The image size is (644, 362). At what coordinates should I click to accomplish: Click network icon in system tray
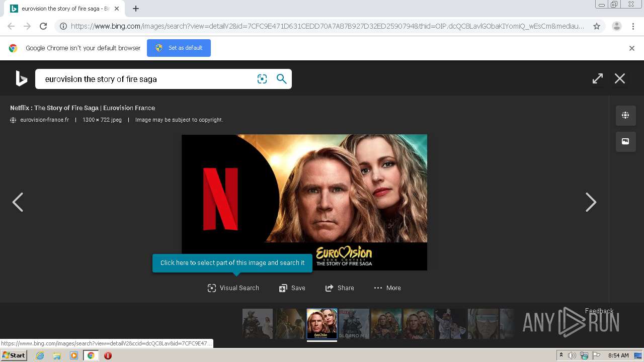[584, 355]
